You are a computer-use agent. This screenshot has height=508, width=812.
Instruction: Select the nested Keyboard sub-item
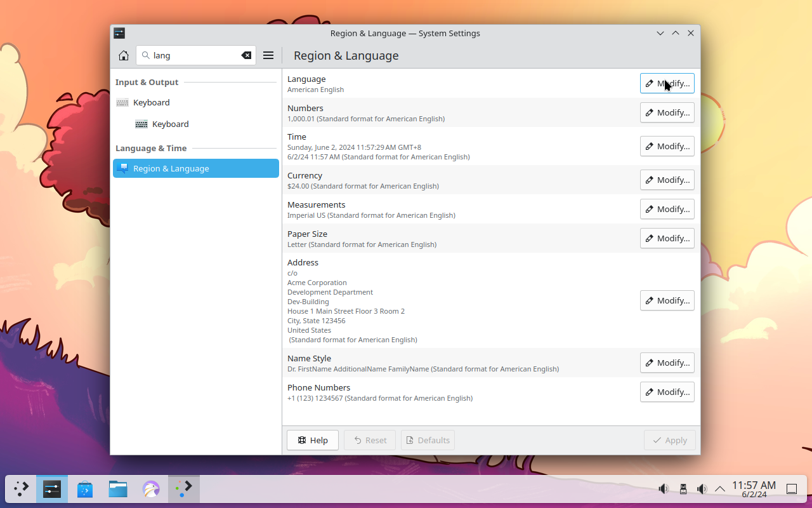click(x=196, y=124)
